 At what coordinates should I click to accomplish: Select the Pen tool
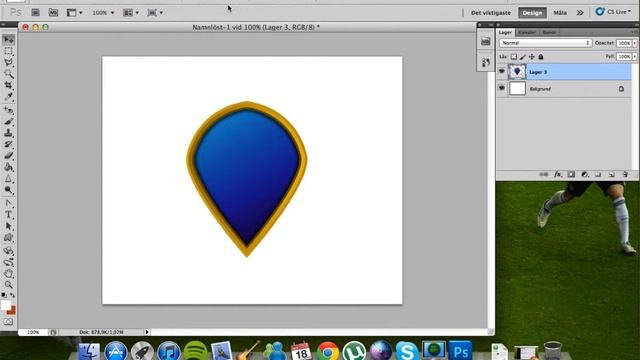coord(9,203)
